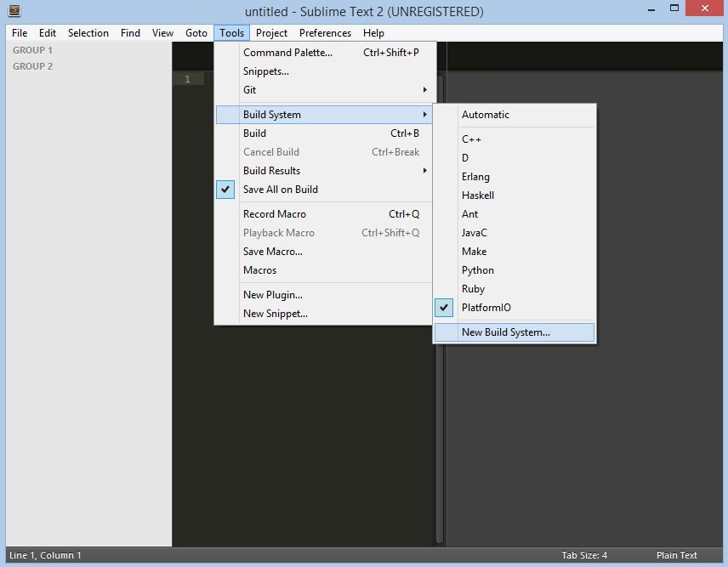Select the checked PlatformIO build system
728x567 pixels.
coord(515,308)
